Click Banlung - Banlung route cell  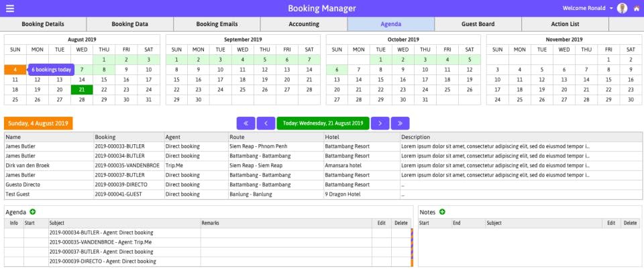pos(276,195)
